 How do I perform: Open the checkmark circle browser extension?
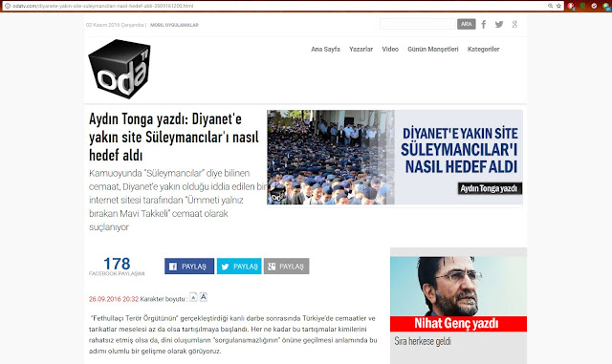coord(594,6)
